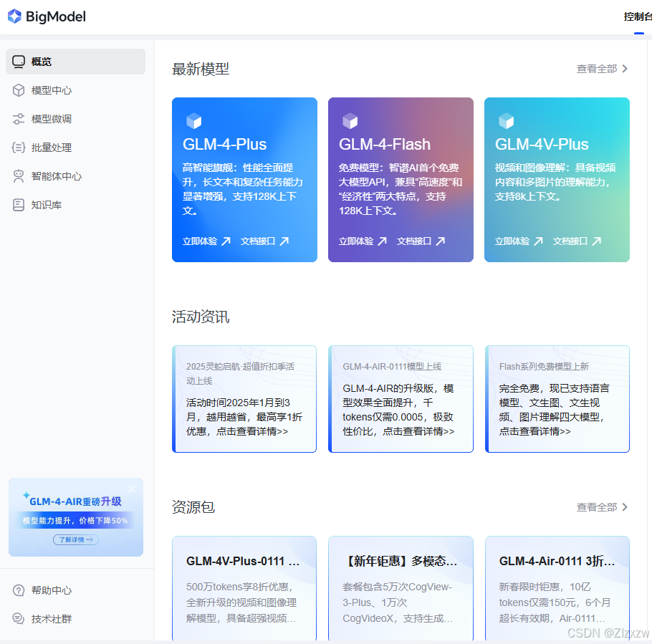Open GLM-4V-Plus-0111 resource package card

pos(244,587)
